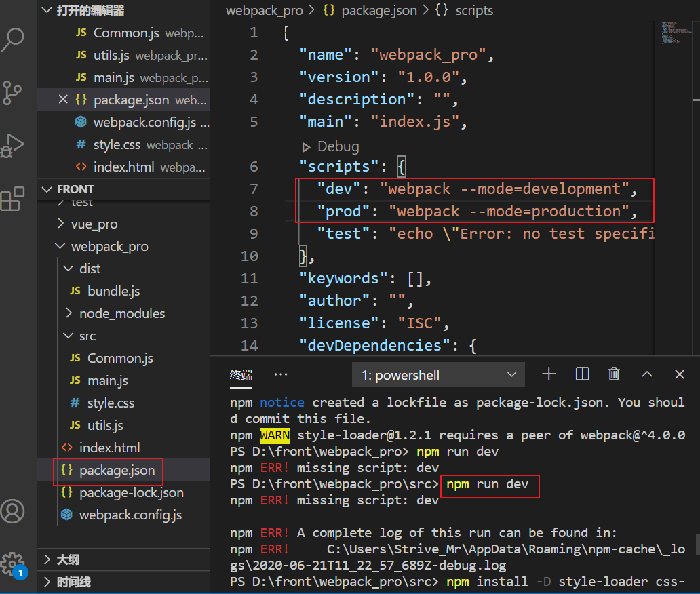
Task: Open the Manage gear settings icon
Action: click(x=12, y=565)
